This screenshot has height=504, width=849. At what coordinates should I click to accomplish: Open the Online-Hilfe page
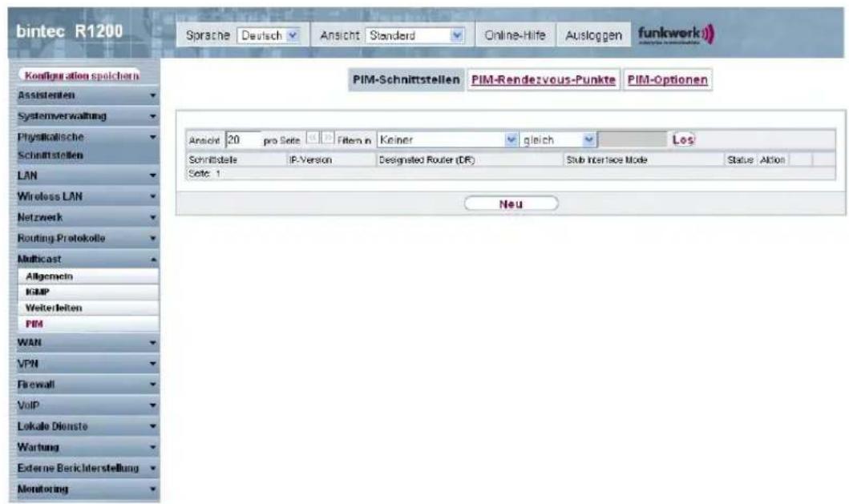pos(515,36)
